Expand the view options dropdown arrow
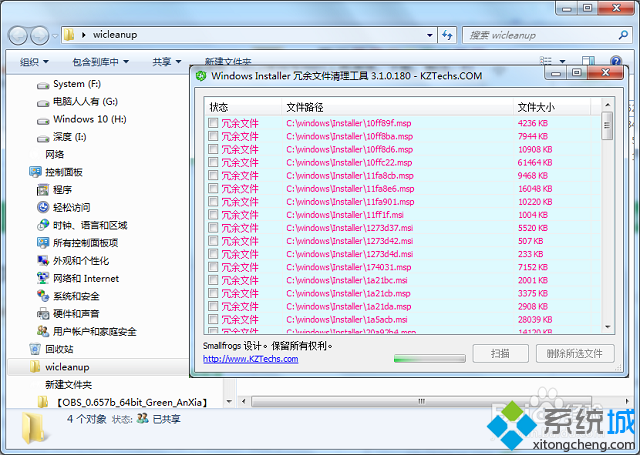Viewport: 640px width, 455px height. click(x=562, y=62)
